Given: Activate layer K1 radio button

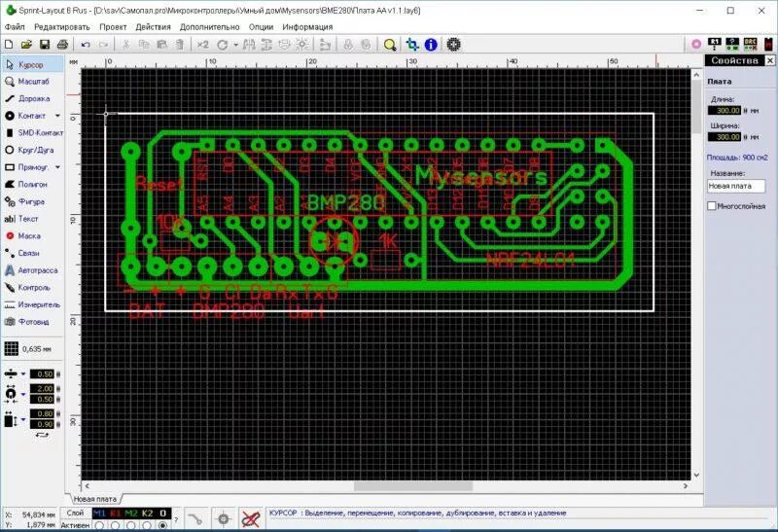Looking at the screenshot, I should click(x=115, y=525).
